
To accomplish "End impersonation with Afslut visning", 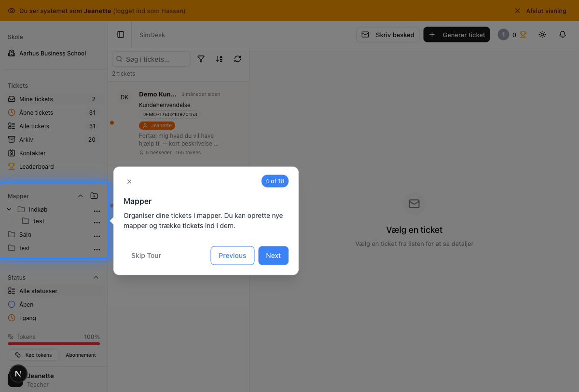I will tap(540, 11).
